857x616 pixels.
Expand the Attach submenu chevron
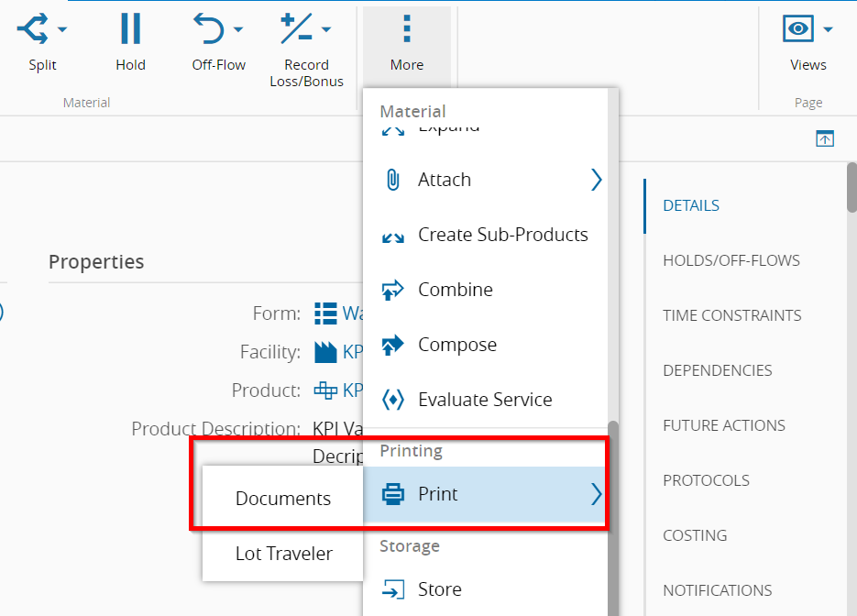[596, 180]
